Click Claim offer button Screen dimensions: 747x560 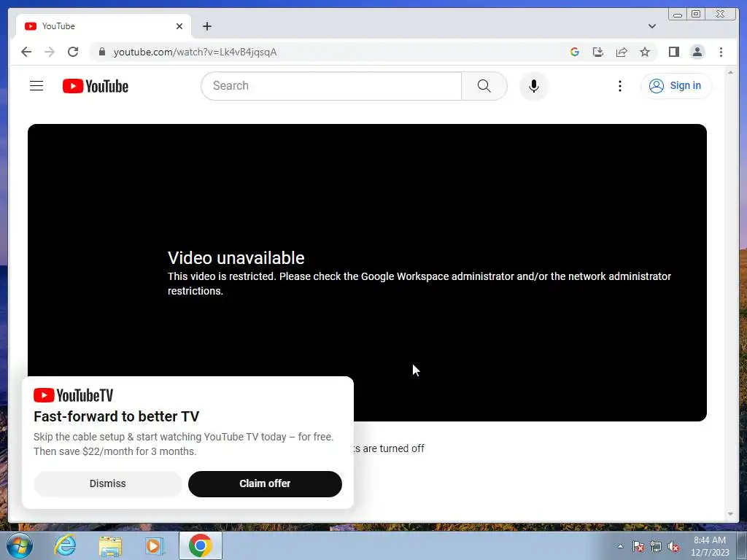265,484
